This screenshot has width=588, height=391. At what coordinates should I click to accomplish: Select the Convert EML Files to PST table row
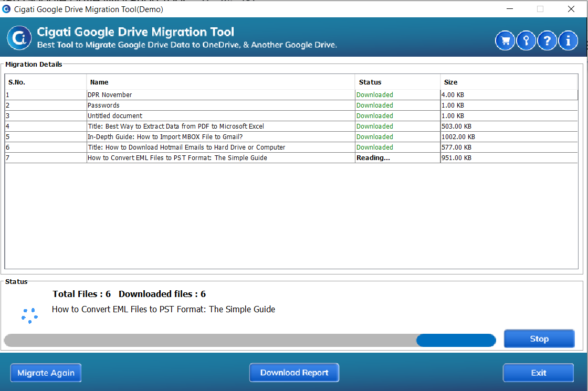(291, 158)
